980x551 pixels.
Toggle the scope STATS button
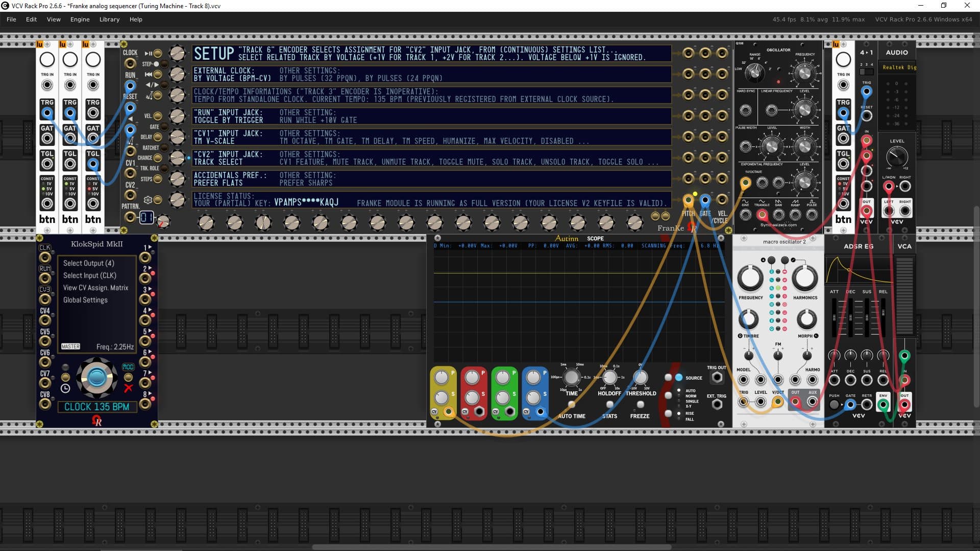[609, 405]
